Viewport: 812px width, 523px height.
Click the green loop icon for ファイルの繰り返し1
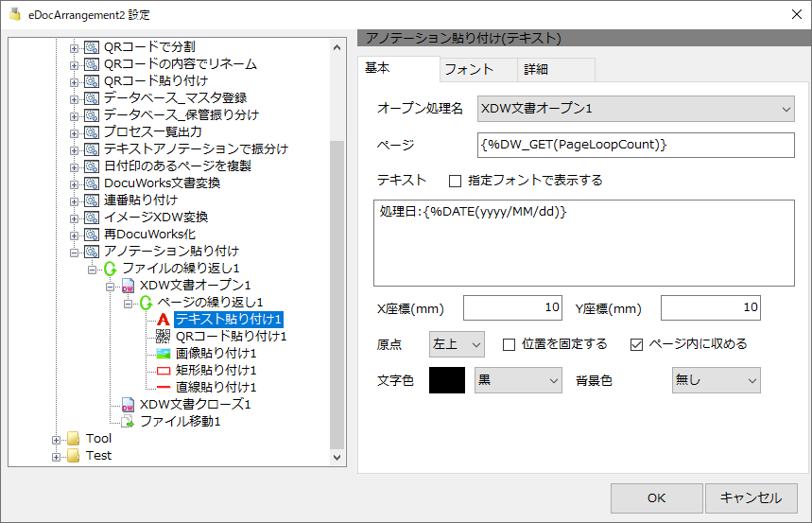[x=110, y=269]
